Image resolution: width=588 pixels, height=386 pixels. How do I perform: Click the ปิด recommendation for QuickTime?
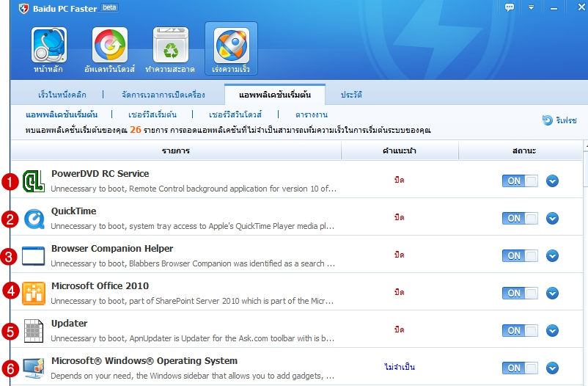pos(400,217)
